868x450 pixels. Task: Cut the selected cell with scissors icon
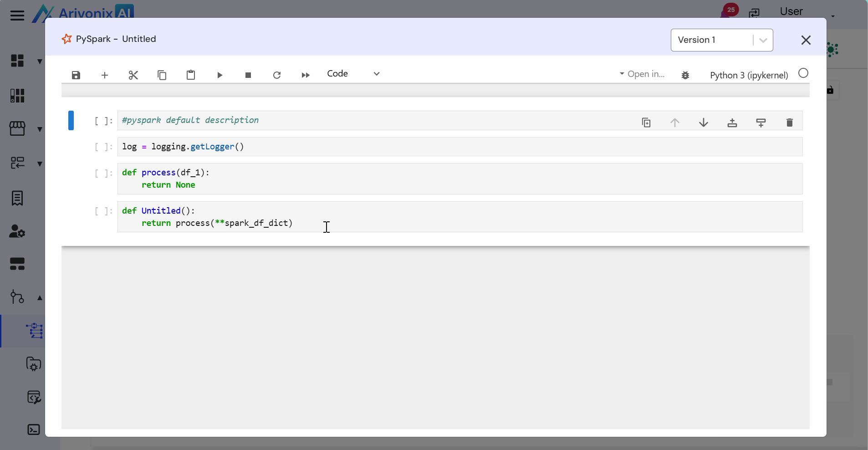[133, 75]
